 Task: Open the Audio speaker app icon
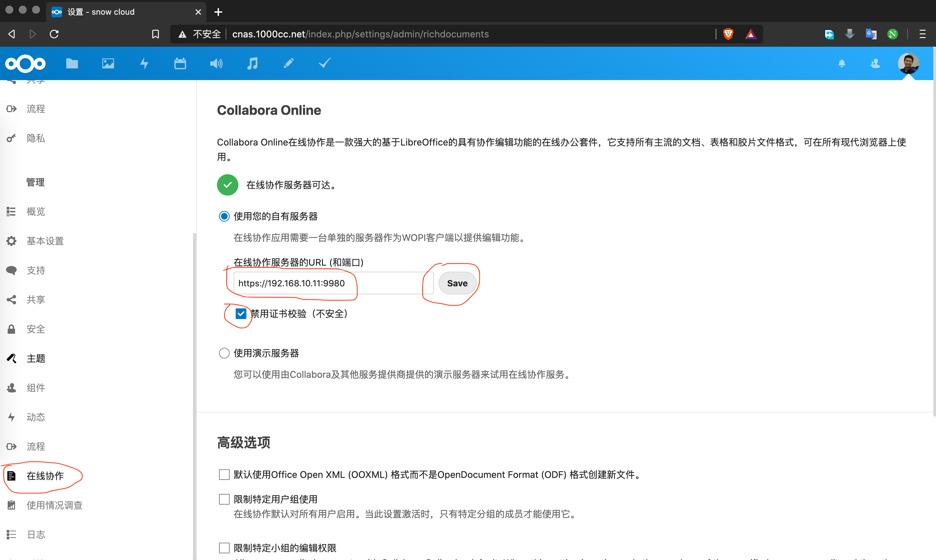216,63
